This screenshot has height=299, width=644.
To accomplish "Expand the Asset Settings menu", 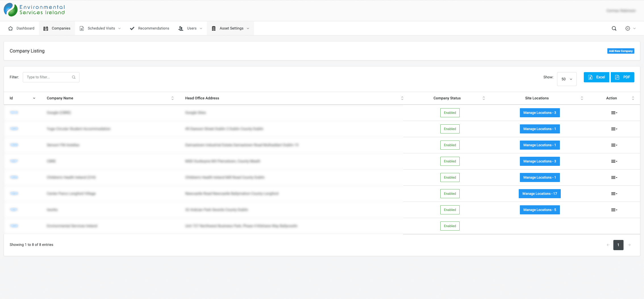I will [248, 28].
